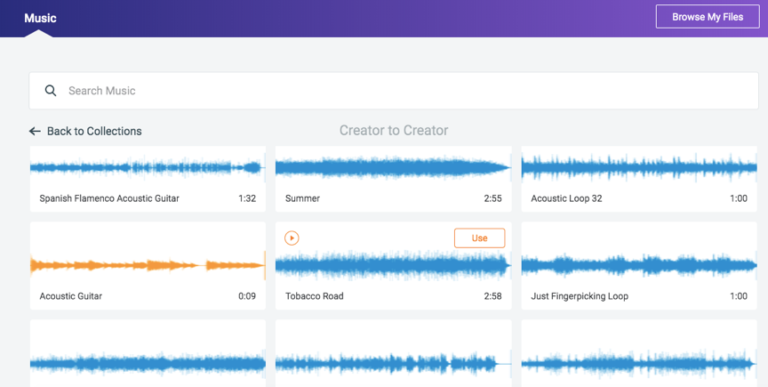Click the 2:58 duration of Tobacco Road
The height and width of the screenshot is (387, 768).
click(492, 296)
